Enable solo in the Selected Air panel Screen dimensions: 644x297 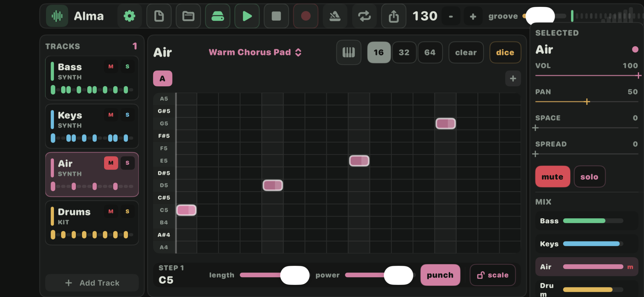tap(590, 177)
